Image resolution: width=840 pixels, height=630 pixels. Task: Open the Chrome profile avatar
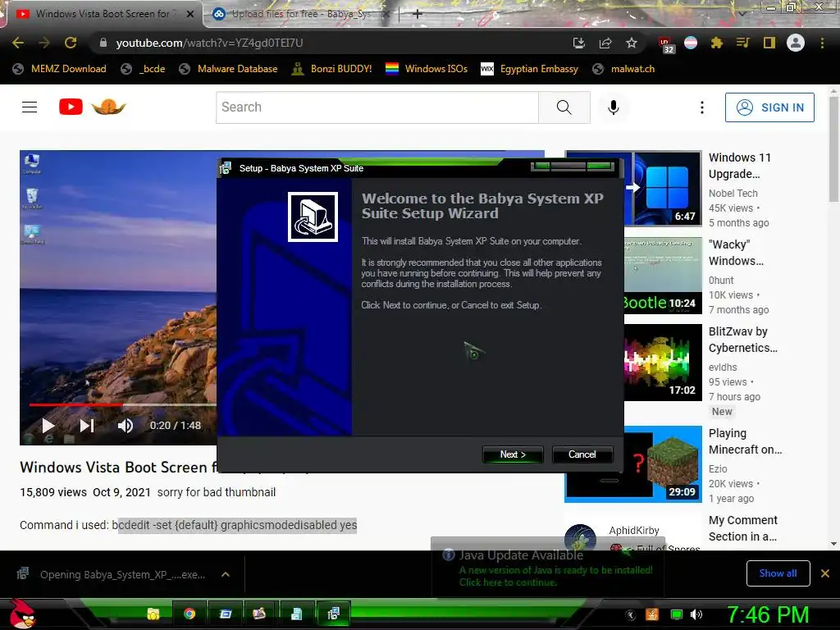(796, 43)
